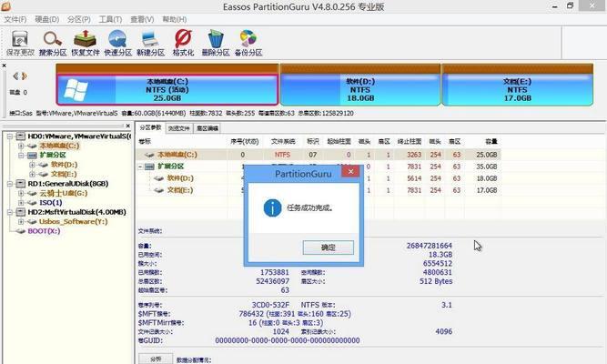Screen dimensions: 607x364
Task: Select 本地磁盘(C:) in the tree
Action: pos(59,146)
